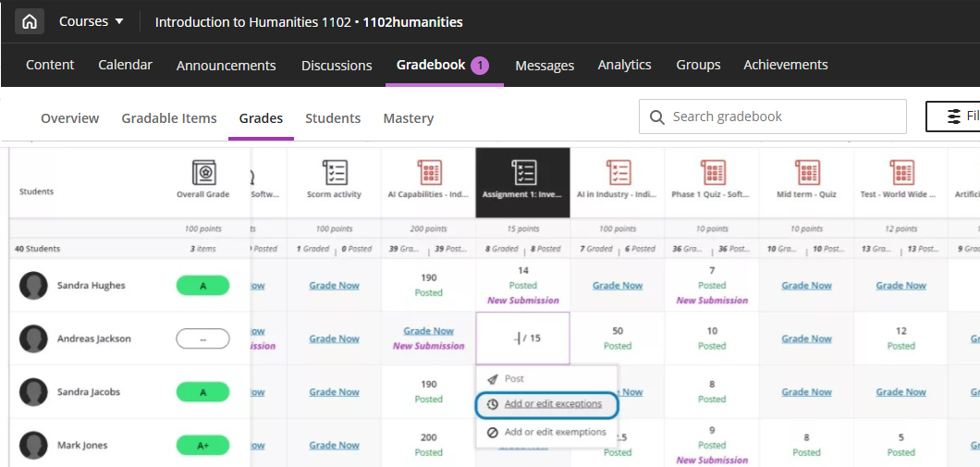This screenshot has height=467, width=980.
Task: Click the Assignment 1 column header icon
Action: click(x=523, y=173)
